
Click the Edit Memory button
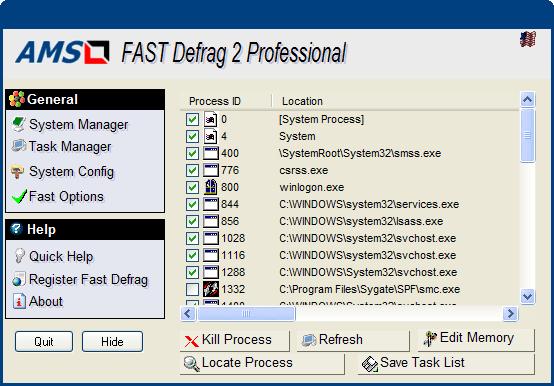click(476, 340)
